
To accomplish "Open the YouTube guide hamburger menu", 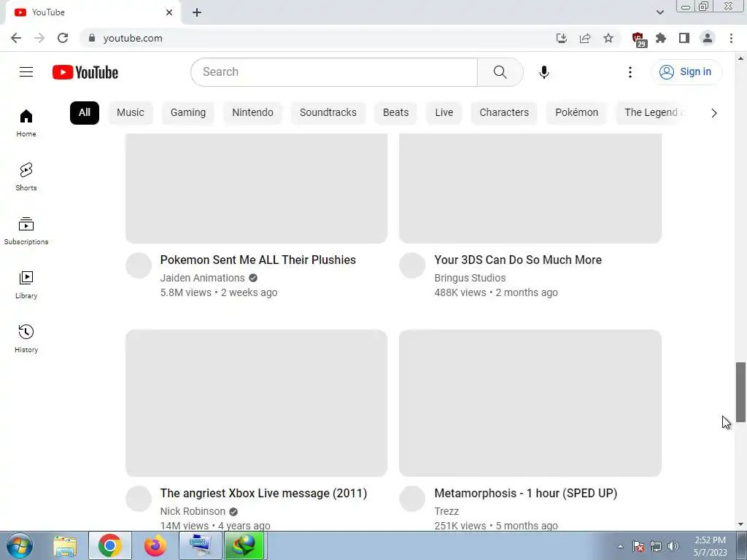I will [26, 72].
